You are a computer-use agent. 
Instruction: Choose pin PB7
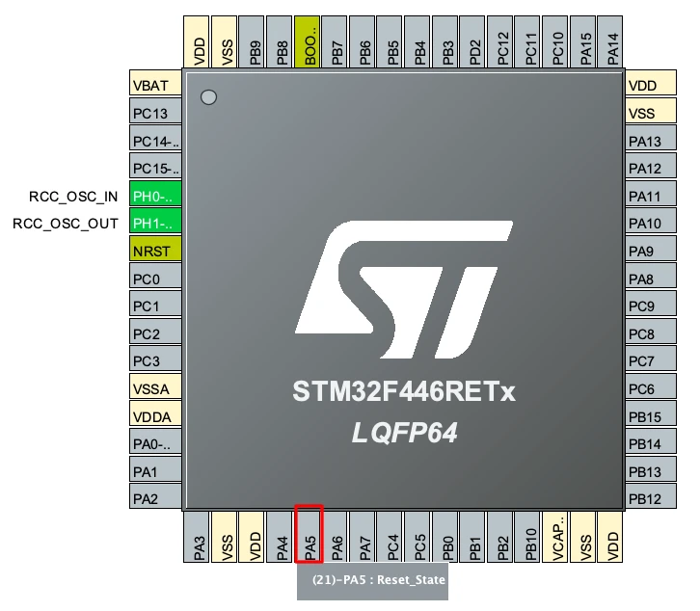click(335, 41)
